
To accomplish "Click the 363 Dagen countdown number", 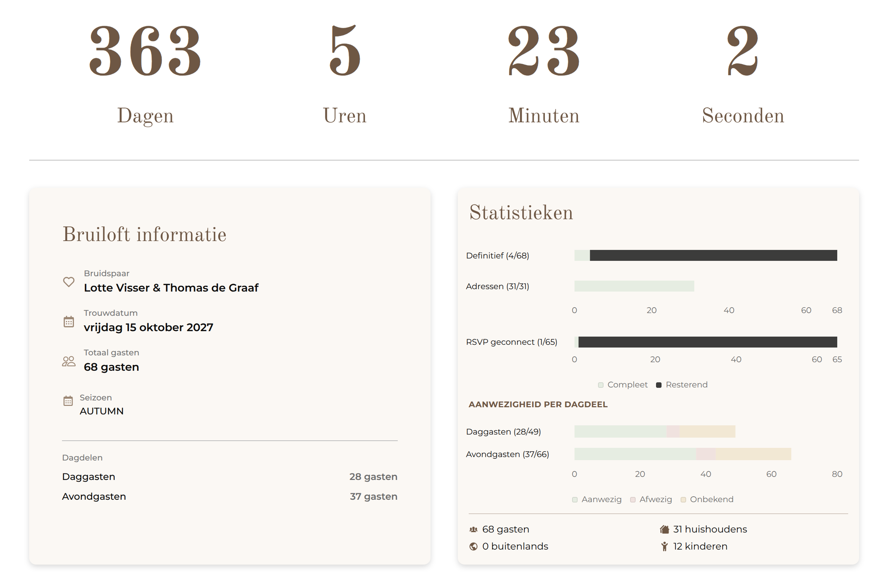I will 145,51.
